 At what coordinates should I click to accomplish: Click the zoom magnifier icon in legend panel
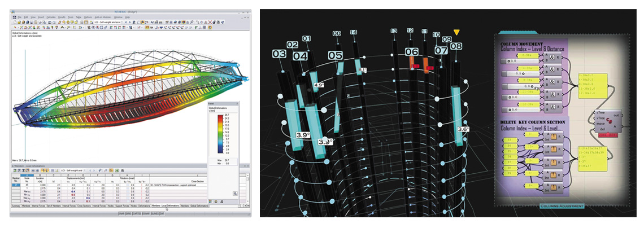click(234, 193)
